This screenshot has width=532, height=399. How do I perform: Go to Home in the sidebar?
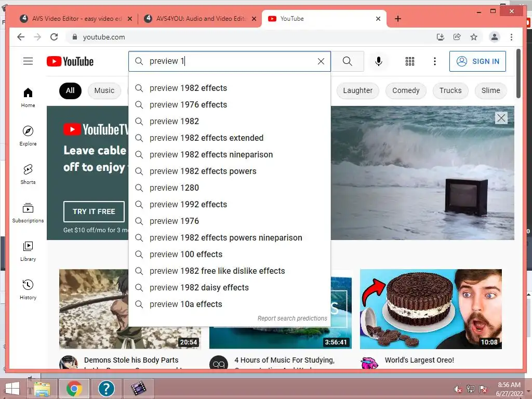click(28, 98)
